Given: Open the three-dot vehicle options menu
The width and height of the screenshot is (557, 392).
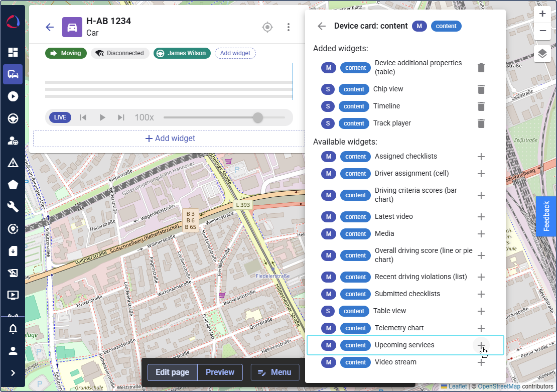Looking at the screenshot, I should [x=288, y=27].
